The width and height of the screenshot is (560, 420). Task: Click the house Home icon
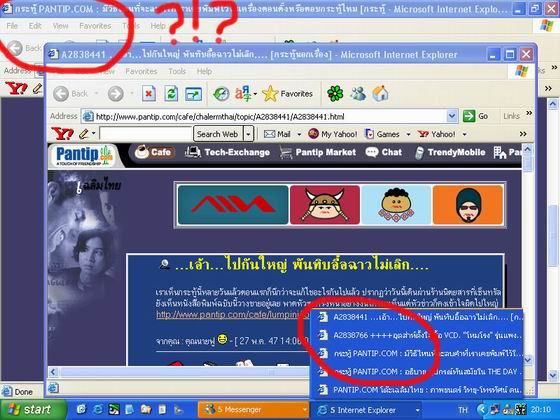(x=380, y=94)
